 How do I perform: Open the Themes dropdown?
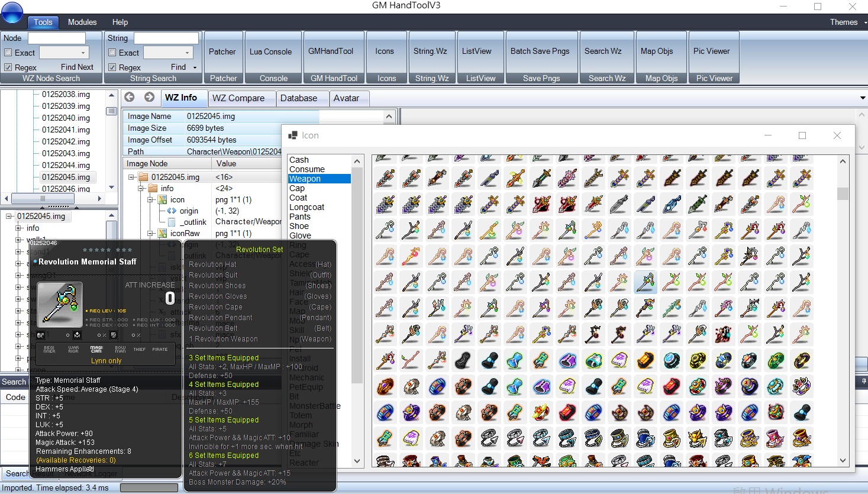(x=848, y=22)
